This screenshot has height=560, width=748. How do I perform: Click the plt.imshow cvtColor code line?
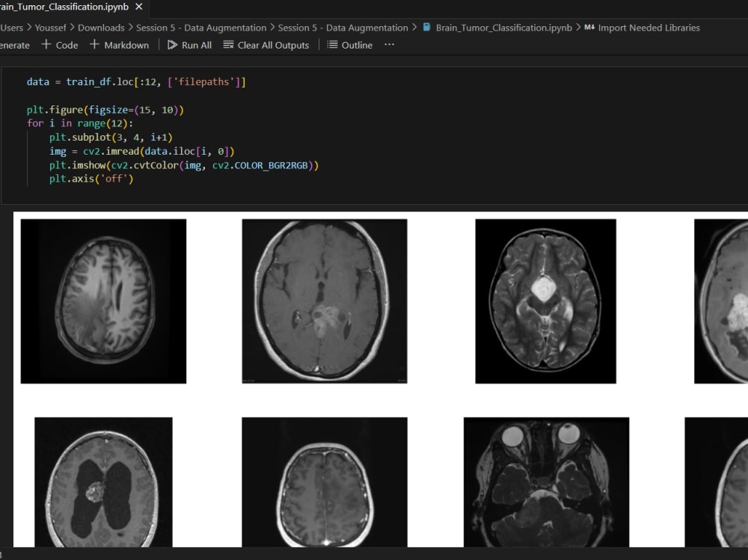(x=184, y=165)
